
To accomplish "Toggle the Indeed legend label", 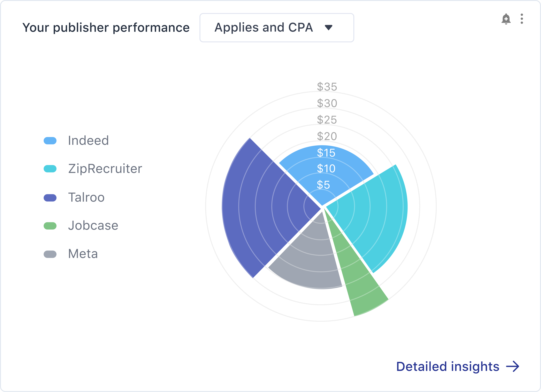I will point(88,140).
